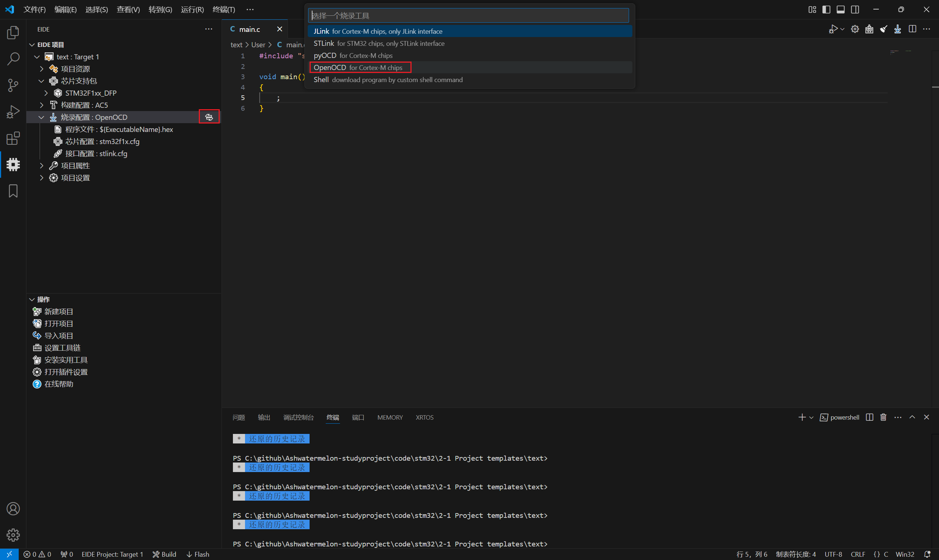The width and height of the screenshot is (939, 560).
Task: Open the debug run dropdown arrow
Action: point(842,29)
